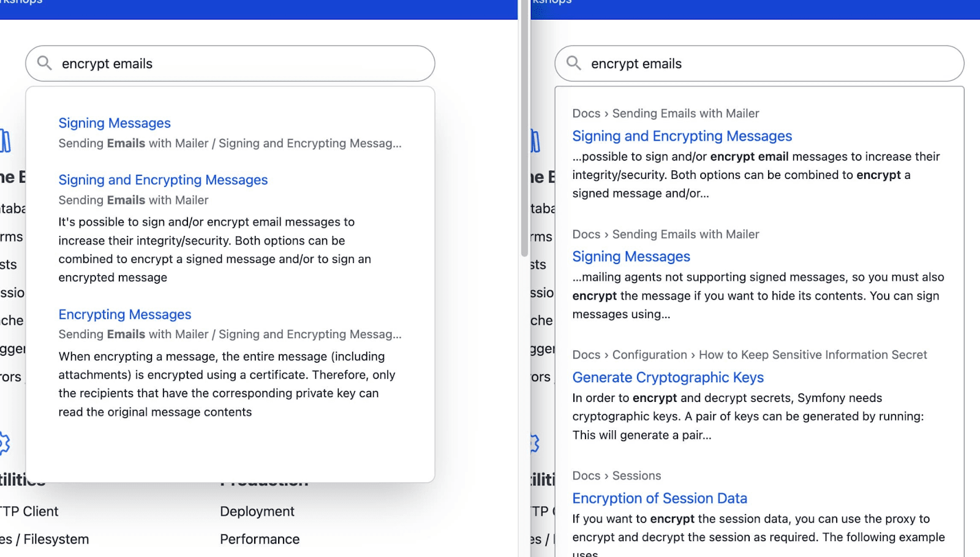Open the Filesystem link in left pane
This screenshot has width=980, height=557.
(x=55, y=539)
